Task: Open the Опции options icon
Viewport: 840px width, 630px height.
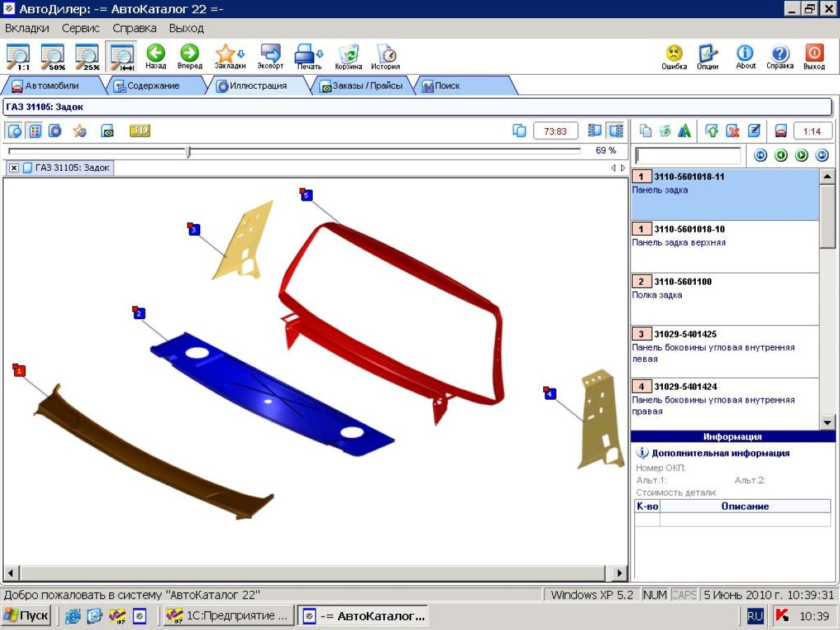Action: point(708,54)
